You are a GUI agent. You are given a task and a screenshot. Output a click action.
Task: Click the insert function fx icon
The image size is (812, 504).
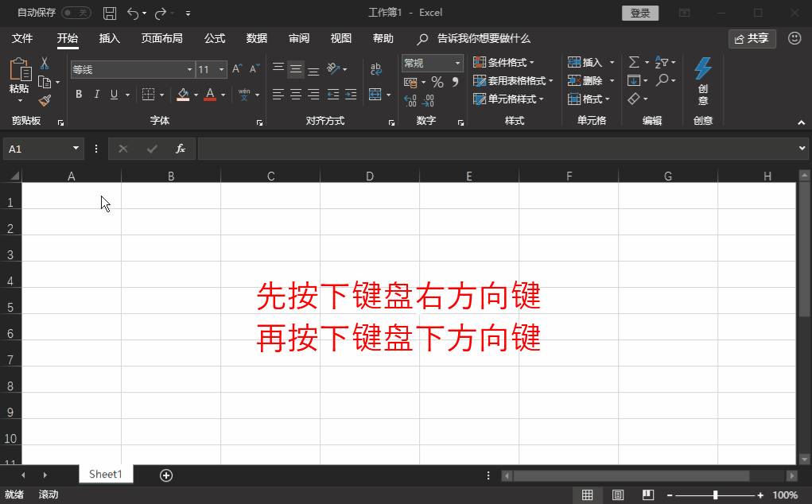click(x=181, y=149)
